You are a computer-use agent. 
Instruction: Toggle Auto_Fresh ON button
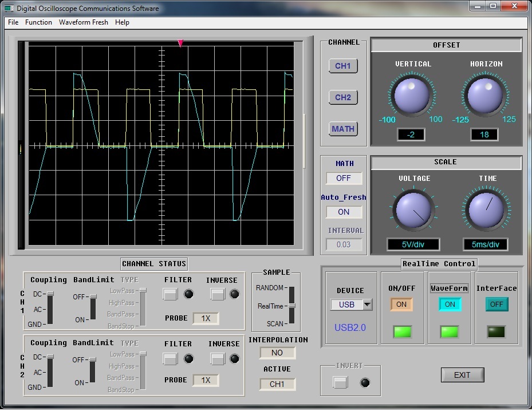click(x=344, y=212)
